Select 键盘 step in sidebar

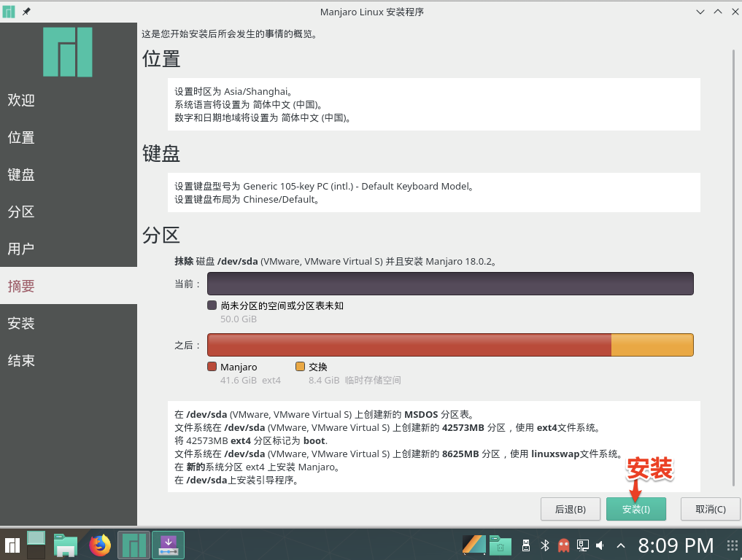coord(69,174)
